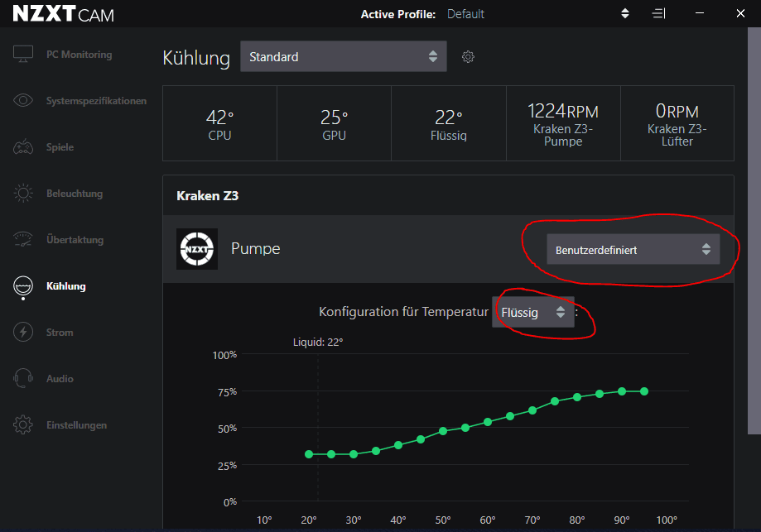Viewport: 761px width, 532px height.
Task: Open Einstellungen from the sidebar
Action: (x=77, y=425)
